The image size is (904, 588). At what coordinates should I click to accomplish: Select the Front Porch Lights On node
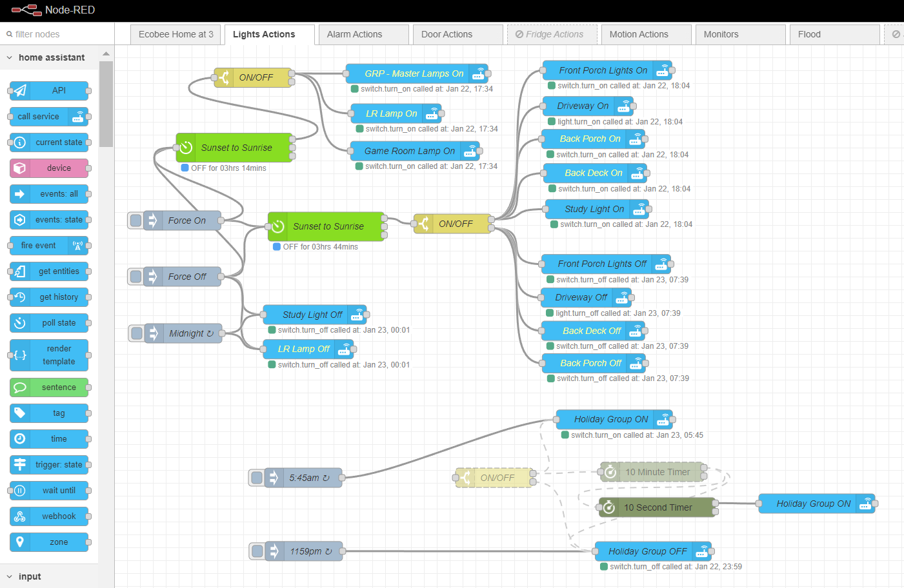[x=607, y=70]
